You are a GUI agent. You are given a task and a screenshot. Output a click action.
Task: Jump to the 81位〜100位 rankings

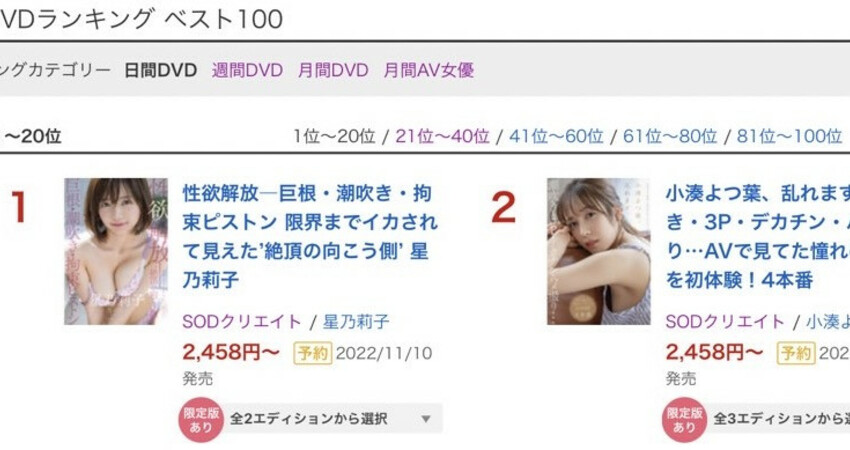(x=789, y=136)
